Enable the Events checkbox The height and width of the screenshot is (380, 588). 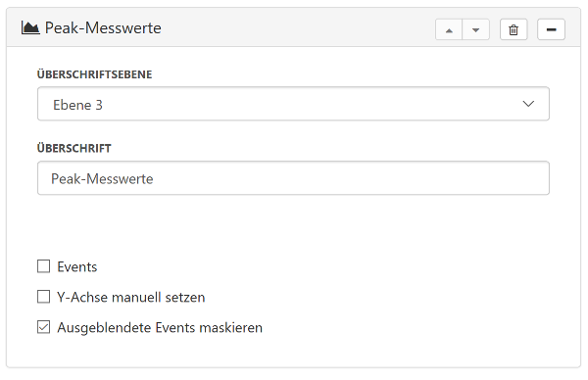(43, 266)
